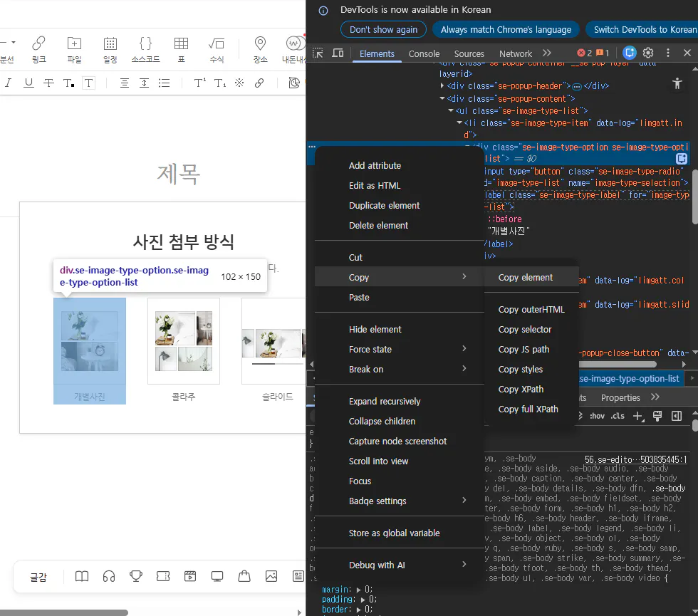Select the 콜라주 collage layout thumbnail

click(x=184, y=342)
